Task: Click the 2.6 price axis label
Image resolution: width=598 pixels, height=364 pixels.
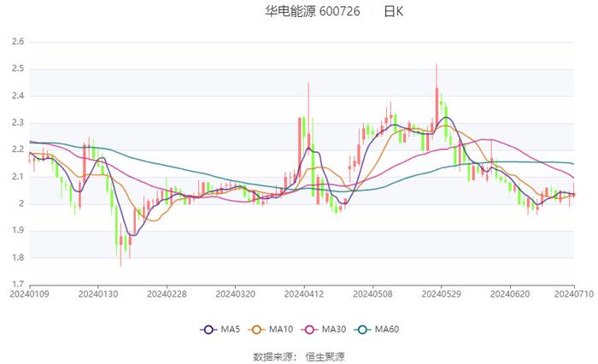Action: click(x=17, y=41)
